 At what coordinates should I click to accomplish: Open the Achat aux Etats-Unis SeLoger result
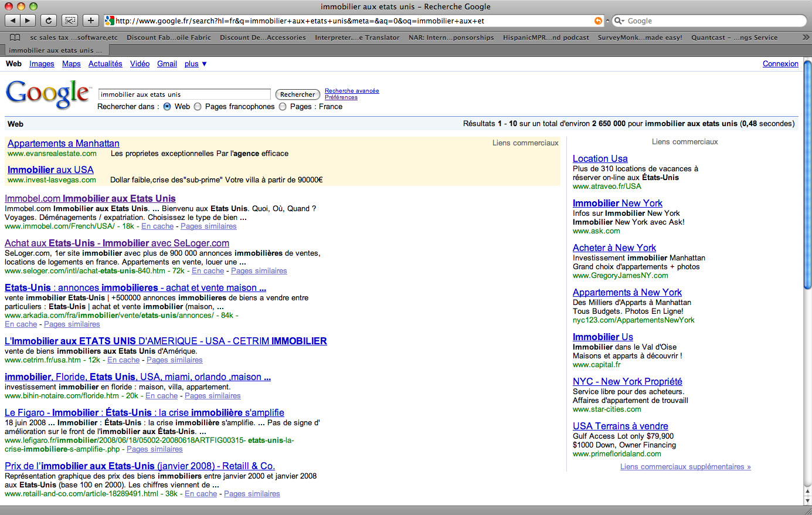coord(117,243)
